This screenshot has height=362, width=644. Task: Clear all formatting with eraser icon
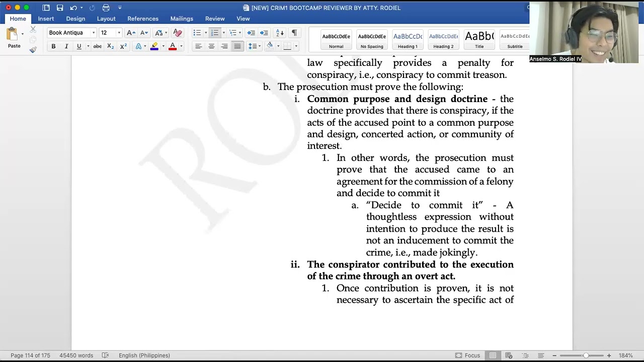[177, 33]
